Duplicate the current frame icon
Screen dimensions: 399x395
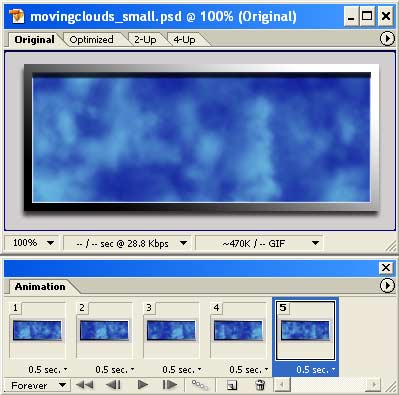coord(232,385)
